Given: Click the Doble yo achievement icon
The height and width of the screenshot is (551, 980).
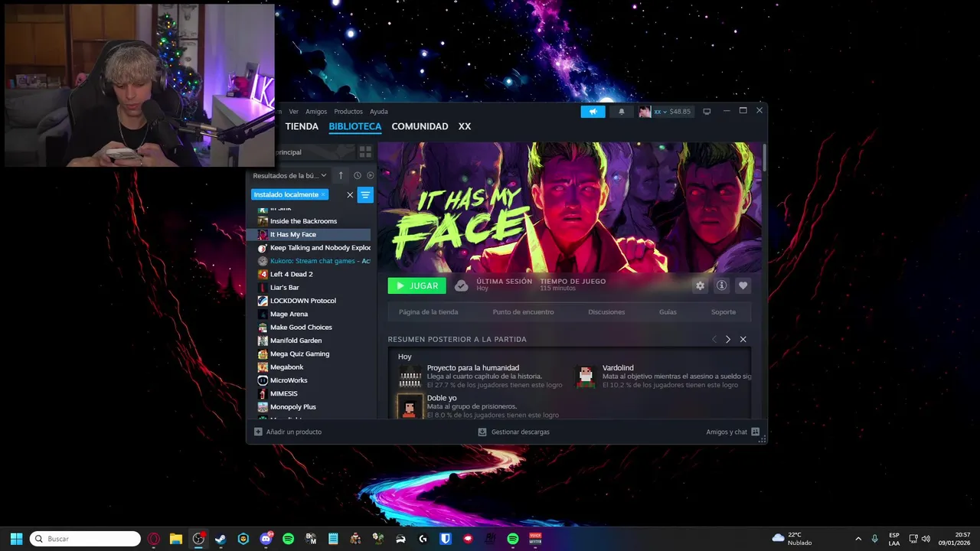Looking at the screenshot, I should (x=410, y=406).
